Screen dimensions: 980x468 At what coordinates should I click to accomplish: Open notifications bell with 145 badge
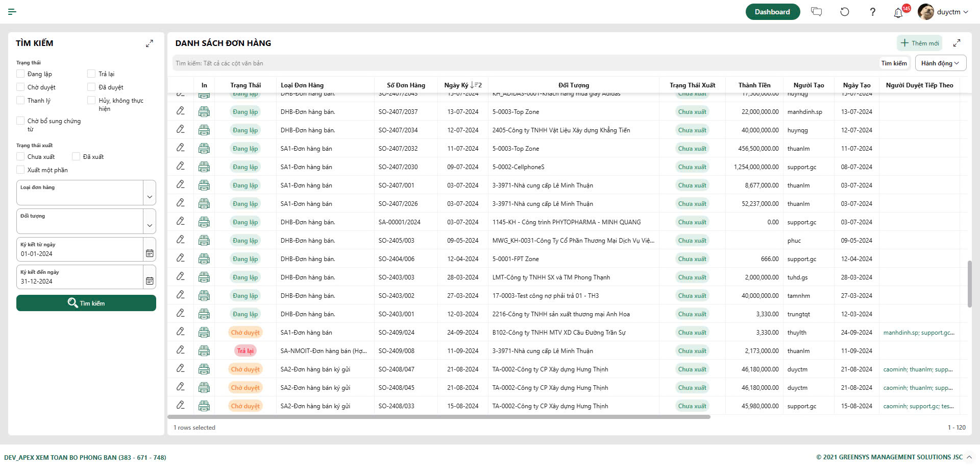899,12
